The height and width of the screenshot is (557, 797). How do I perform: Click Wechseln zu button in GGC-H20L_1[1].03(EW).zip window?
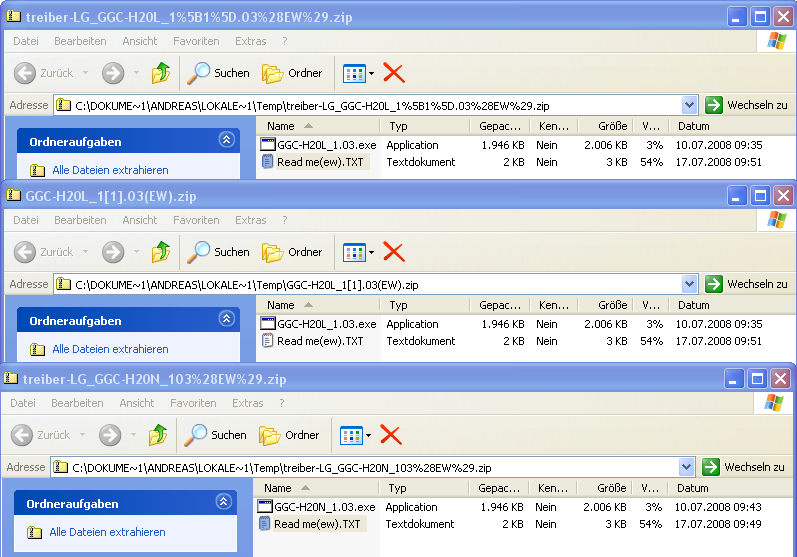tap(747, 284)
